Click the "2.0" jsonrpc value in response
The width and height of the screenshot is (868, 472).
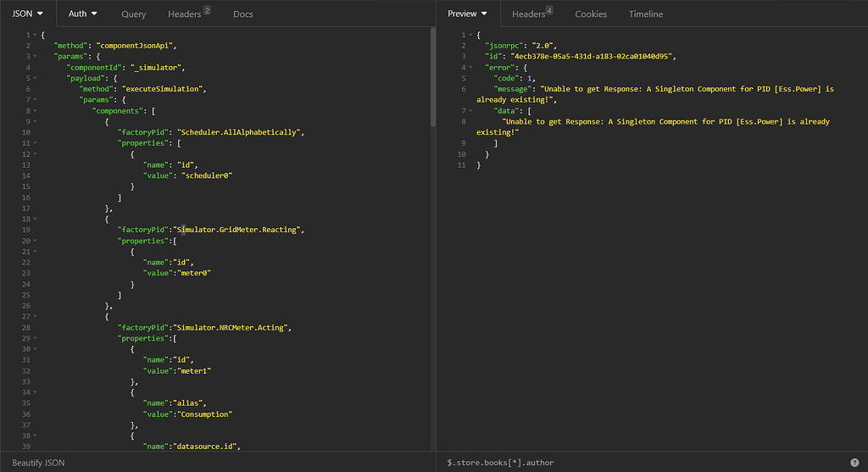[542, 46]
